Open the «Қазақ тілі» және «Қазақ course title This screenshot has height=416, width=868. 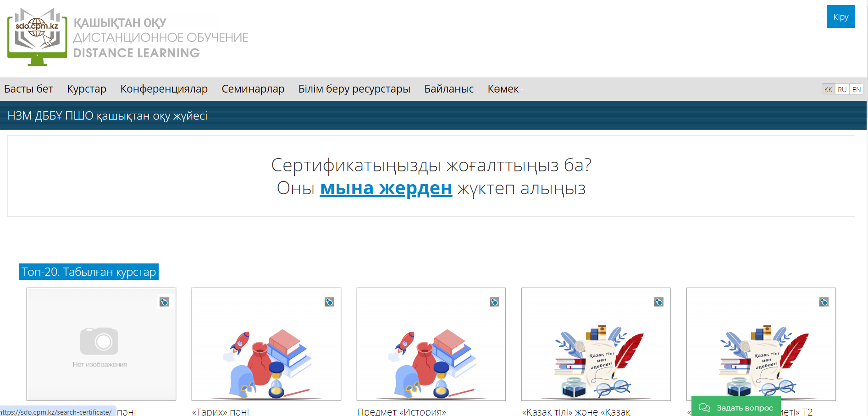pyautogui.click(x=576, y=411)
